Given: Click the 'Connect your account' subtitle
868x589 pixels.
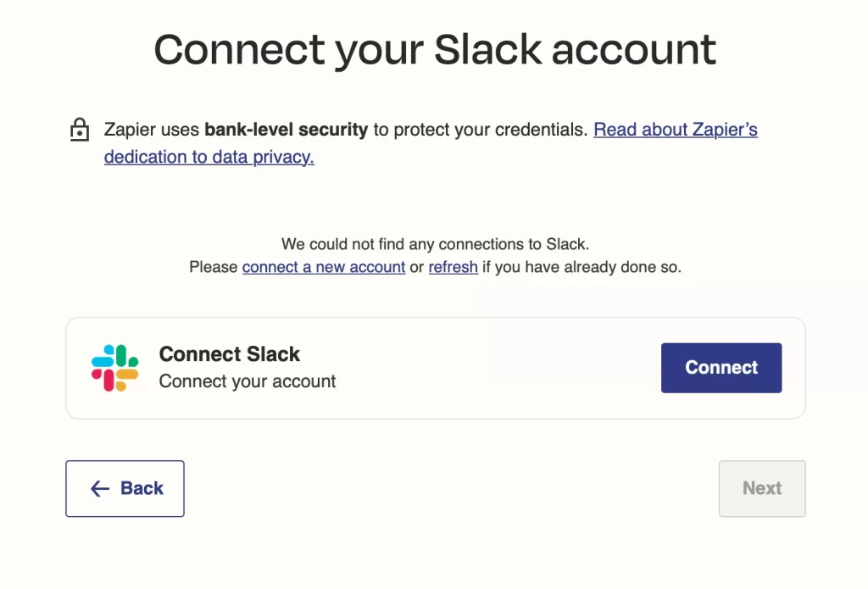Looking at the screenshot, I should click(x=248, y=381).
